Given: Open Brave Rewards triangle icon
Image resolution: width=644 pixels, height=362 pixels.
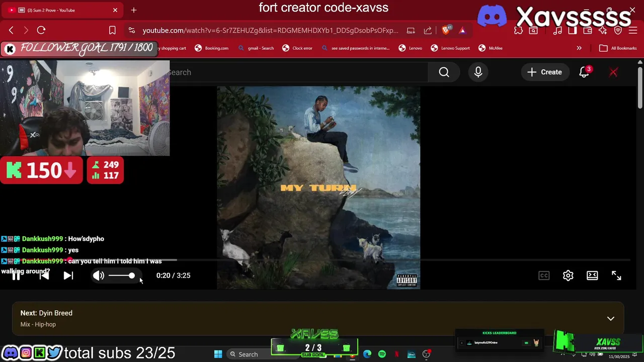Looking at the screenshot, I should [462, 30].
